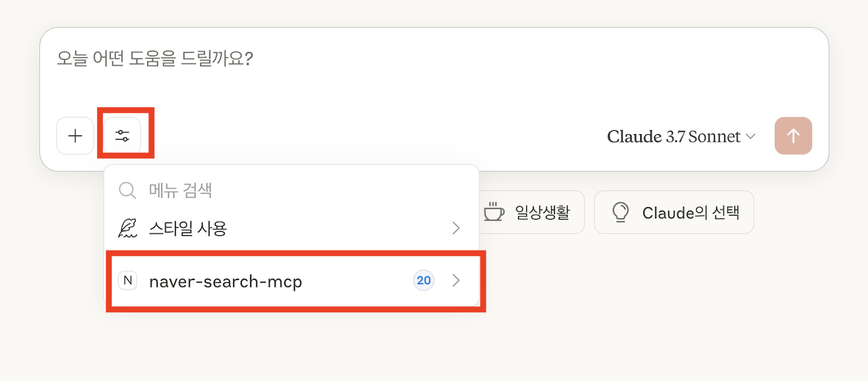Select the 일상생활 suggestion chip
Viewport: 868px width, 381px height.
(532, 212)
